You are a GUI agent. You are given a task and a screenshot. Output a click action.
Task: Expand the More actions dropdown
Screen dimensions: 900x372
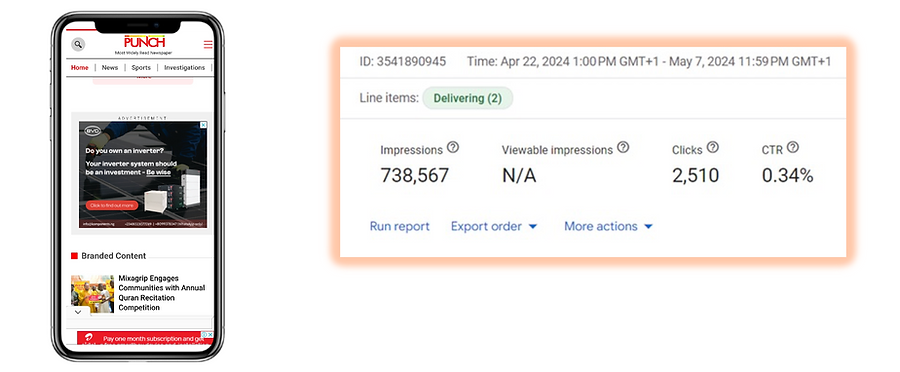click(608, 226)
